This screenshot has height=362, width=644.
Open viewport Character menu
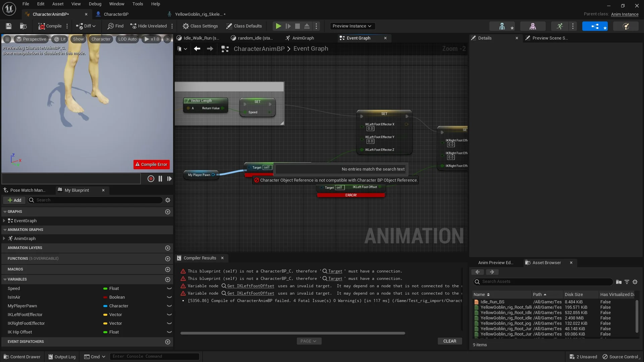[101, 39]
